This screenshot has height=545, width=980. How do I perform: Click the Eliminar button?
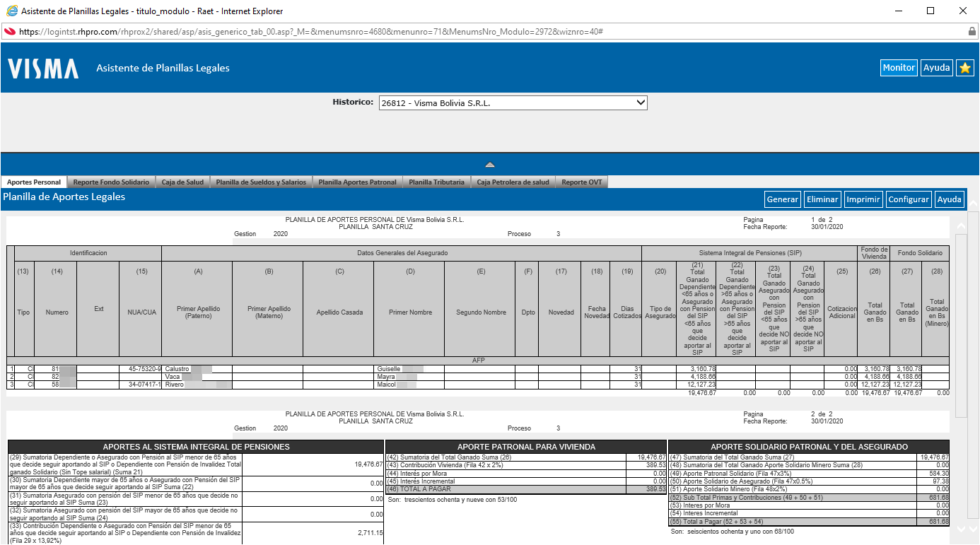coord(822,199)
